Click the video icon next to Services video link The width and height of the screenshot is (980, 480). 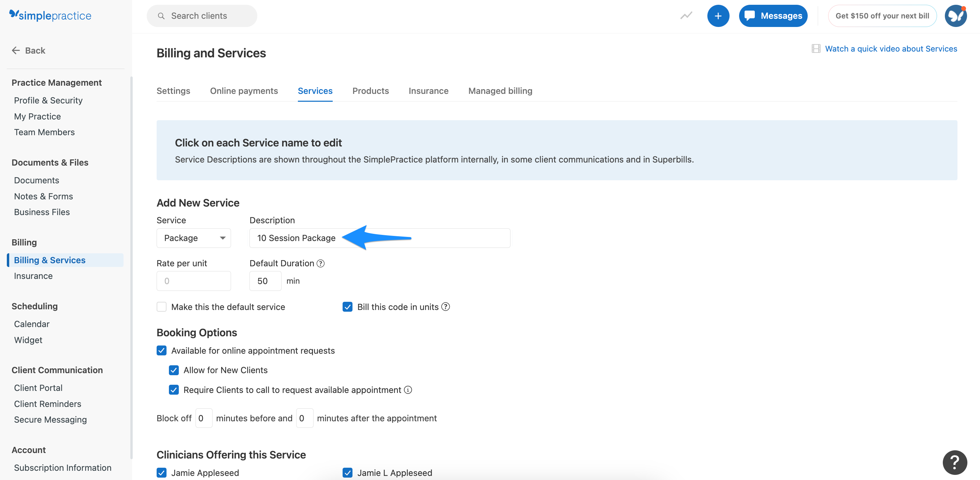(x=815, y=48)
